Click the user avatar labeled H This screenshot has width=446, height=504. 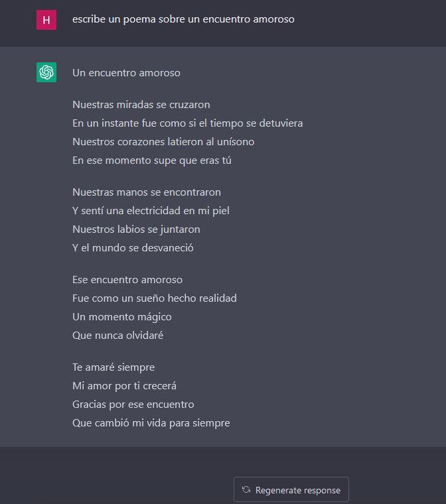point(46,20)
